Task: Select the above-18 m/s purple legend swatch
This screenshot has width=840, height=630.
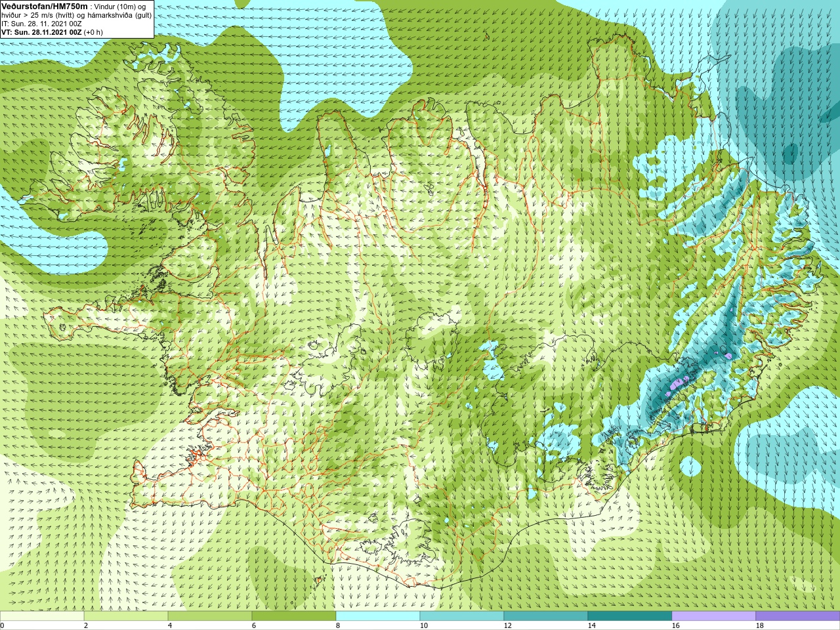Action: click(798, 616)
